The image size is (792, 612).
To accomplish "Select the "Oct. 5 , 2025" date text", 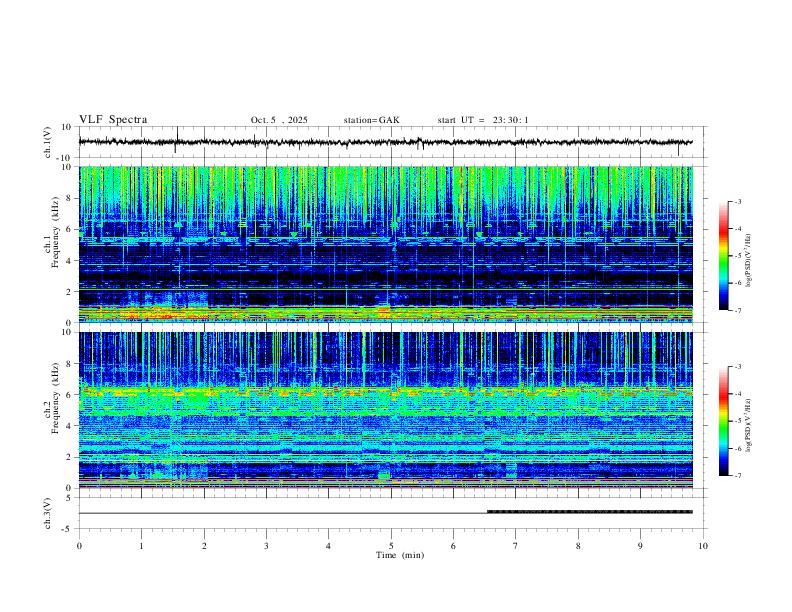I will (x=279, y=120).
